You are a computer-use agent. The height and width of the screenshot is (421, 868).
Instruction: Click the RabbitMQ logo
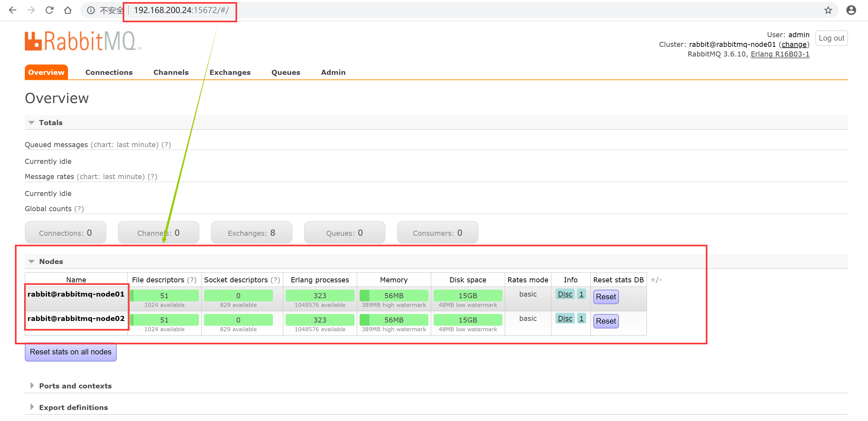tap(82, 41)
